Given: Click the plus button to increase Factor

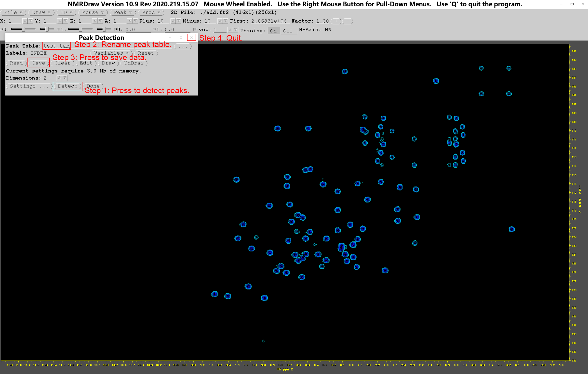Looking at the screenshot, I should point(336,21).
